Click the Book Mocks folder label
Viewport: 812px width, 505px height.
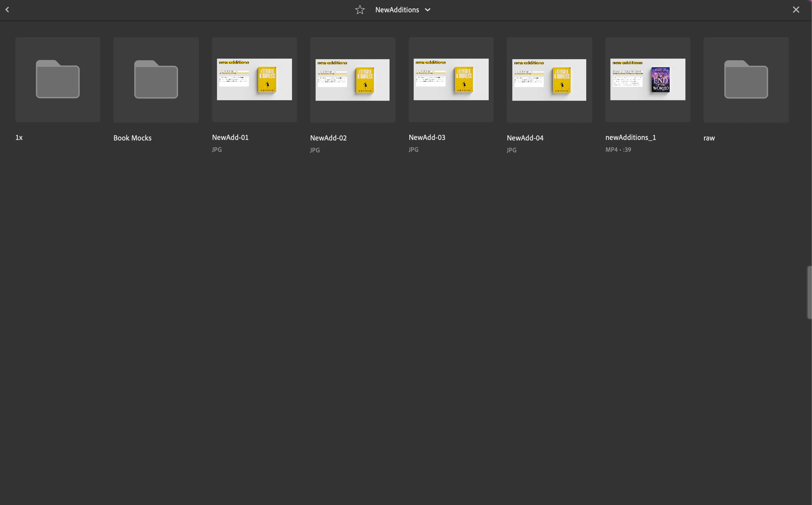pos(132,138)
